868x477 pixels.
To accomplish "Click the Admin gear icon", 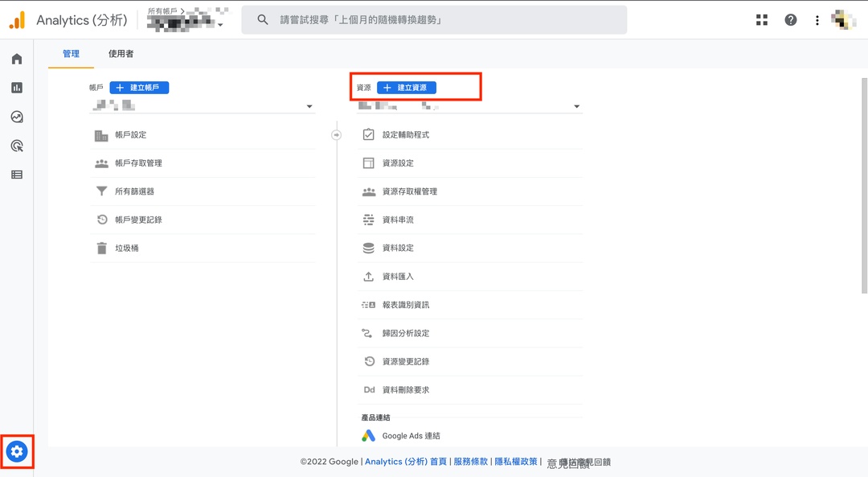I will (17, 451).
